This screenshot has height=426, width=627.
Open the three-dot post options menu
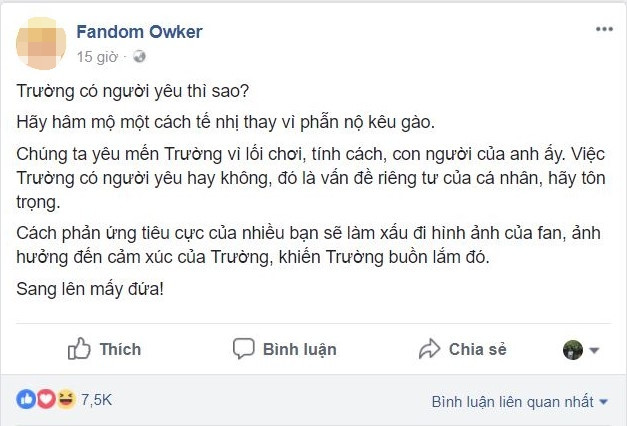pyautogui.click(x=602, y=31)
